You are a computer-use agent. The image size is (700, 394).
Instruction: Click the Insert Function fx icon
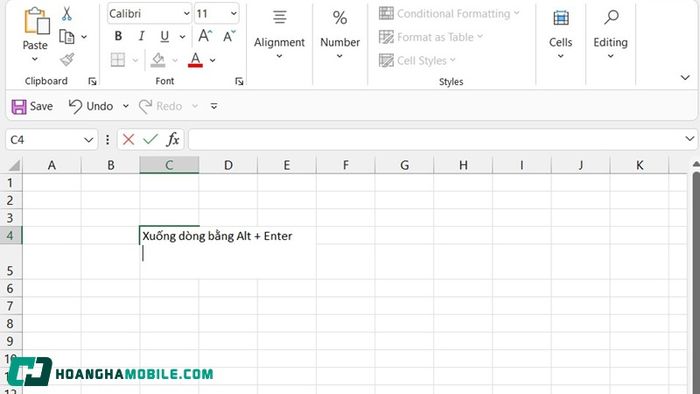173,140
